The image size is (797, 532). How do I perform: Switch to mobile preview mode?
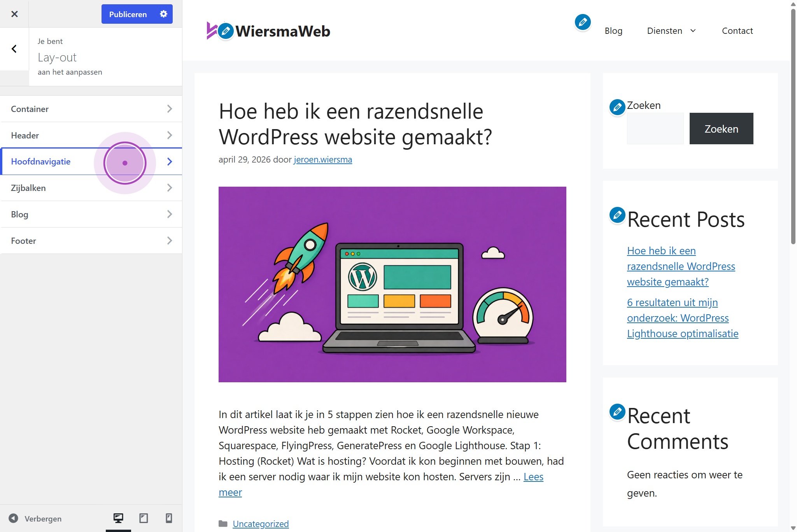(169, 518)
